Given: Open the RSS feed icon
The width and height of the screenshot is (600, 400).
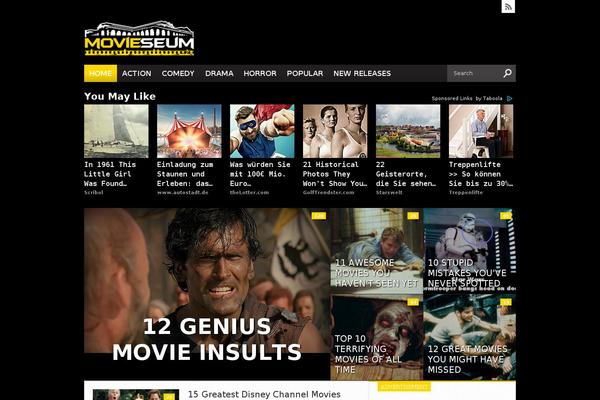Looking at the screenshot, I should pos(508,6).
